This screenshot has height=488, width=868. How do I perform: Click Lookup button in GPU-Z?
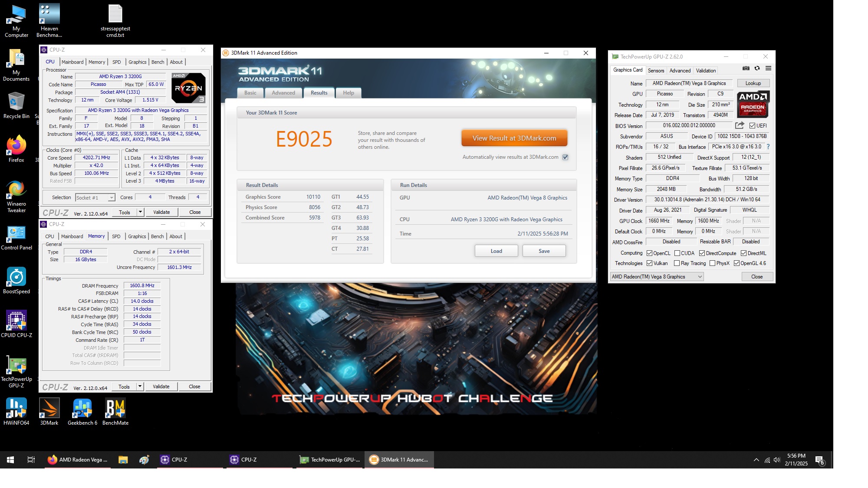(x=753, y=83)
